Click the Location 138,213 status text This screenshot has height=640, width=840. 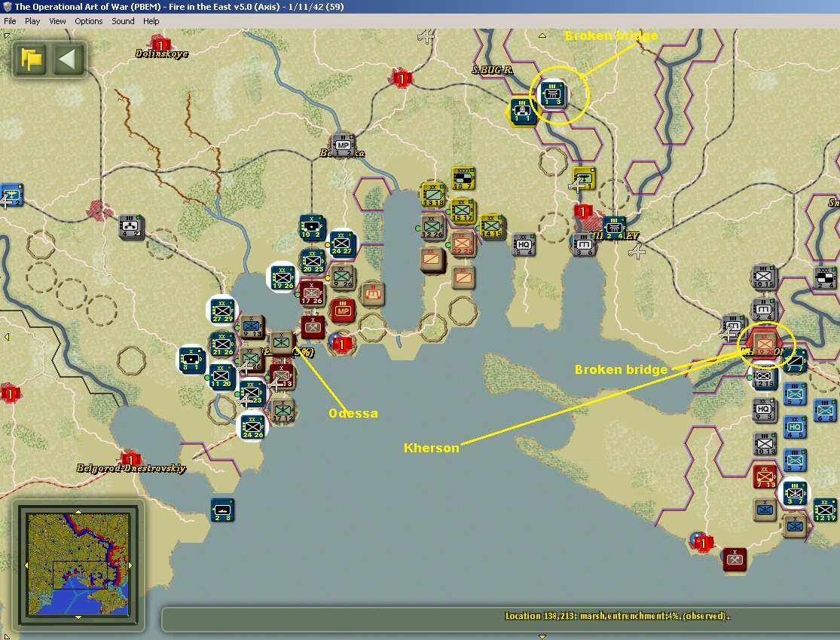pyautogui.click(x=617, y=617)
